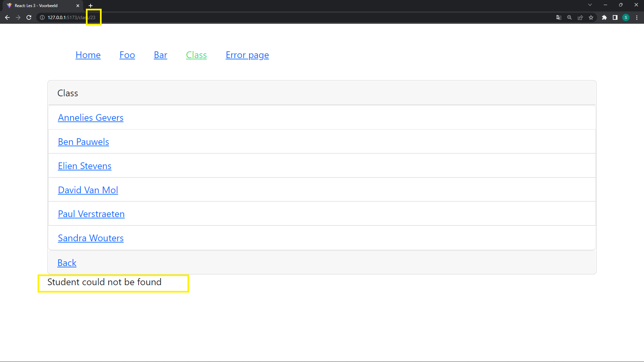Image resolution: width=644 pixels, height=362 pixels.
Task: Click the Back link
Action: [x=67, y=263]
